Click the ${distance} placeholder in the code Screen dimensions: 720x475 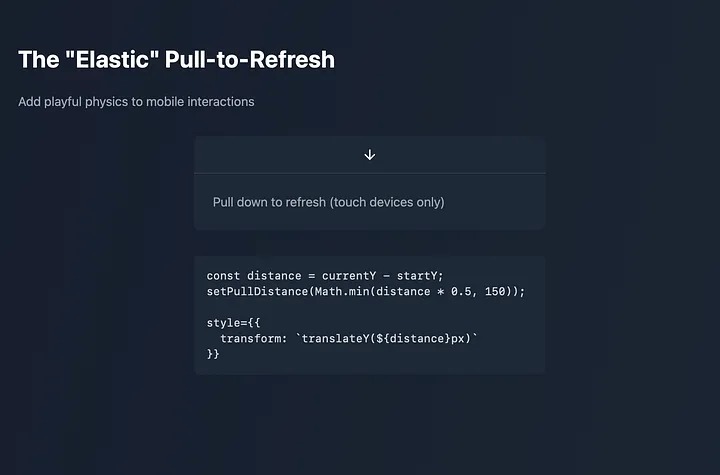413,339
